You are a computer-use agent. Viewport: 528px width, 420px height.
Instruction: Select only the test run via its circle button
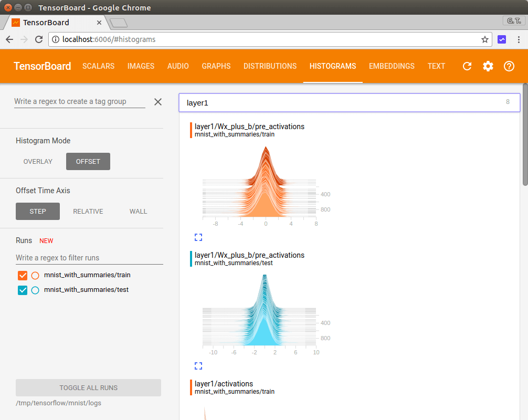coord(35,290)
